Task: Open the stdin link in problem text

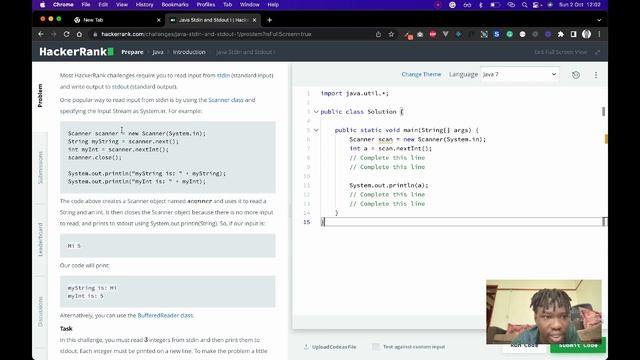Action: coord(223,76)
